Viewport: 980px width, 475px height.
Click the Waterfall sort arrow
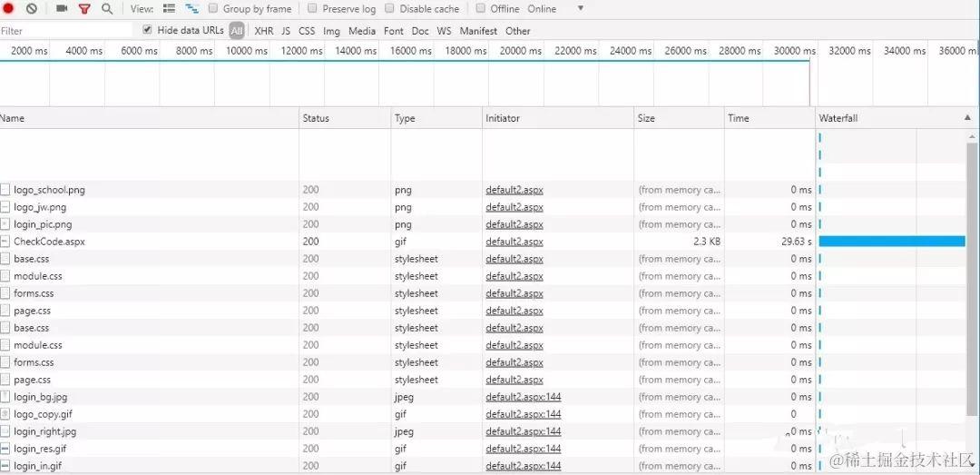tap(967, 118)
